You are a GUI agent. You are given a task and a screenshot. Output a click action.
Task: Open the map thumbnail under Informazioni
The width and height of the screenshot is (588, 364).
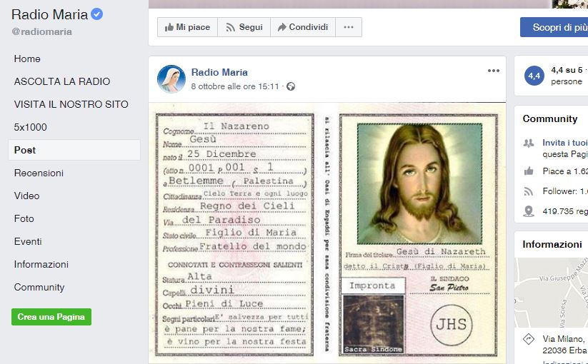(x=552, y=293)
